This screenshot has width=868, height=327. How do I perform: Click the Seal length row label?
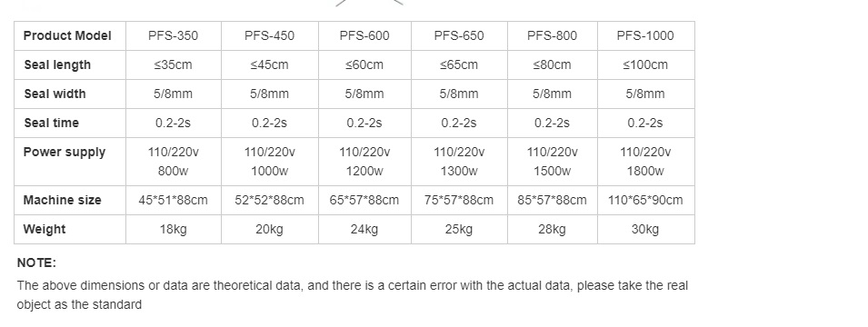pyautogui.click(x=70, y=64)
